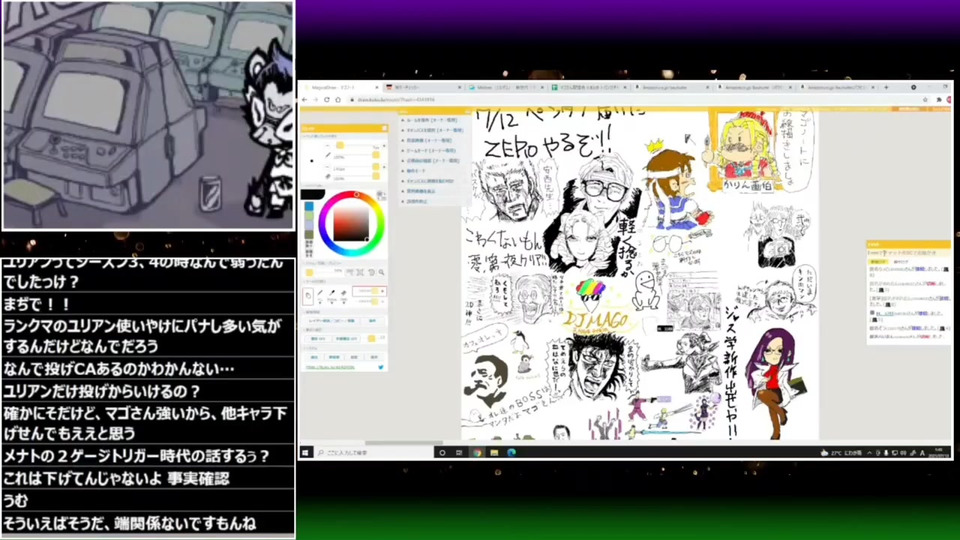The width and height of the screenshot is (960, 540).
Task: Click the current black color swatch
Action: click(x=313, y=195)
